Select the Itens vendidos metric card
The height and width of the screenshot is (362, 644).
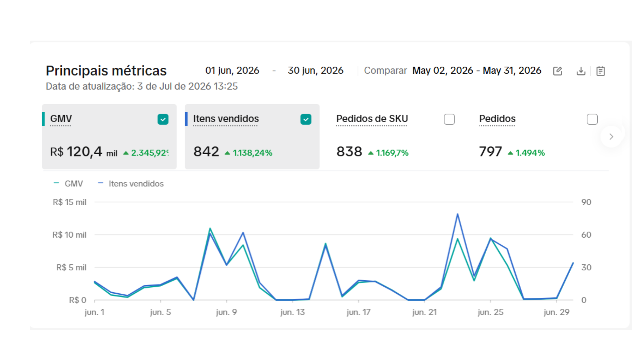[252, 137]
